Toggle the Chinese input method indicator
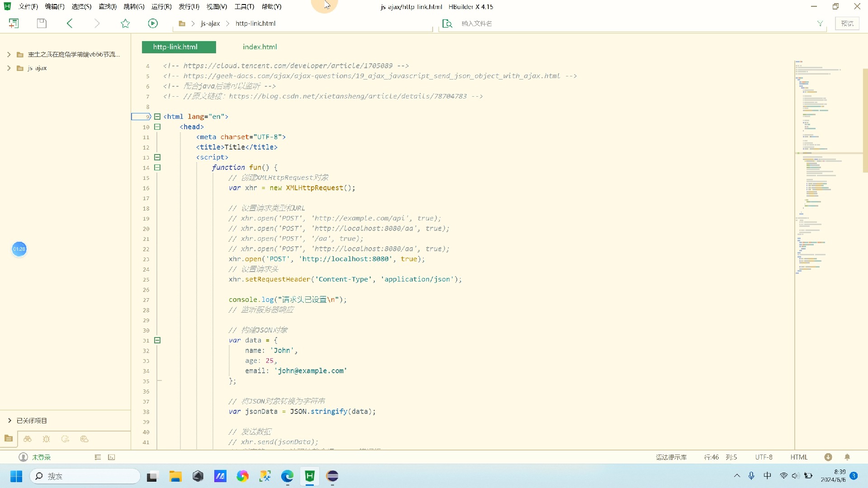The width and height of the screenshot is (868, 488). (x=767, y=476)
